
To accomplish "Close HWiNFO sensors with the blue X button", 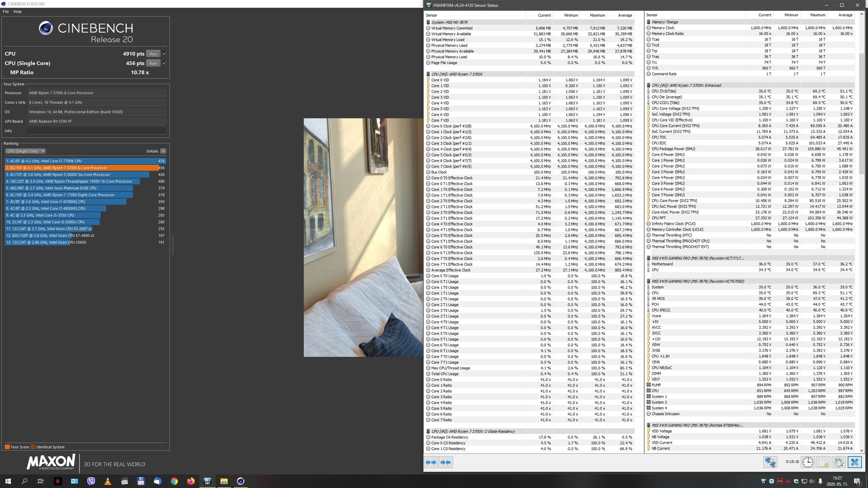I will pos(854,462).
